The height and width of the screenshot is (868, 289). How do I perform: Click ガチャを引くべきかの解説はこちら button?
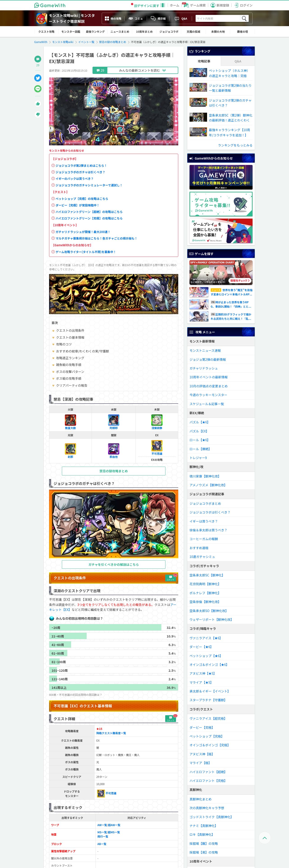pos(113,564)
